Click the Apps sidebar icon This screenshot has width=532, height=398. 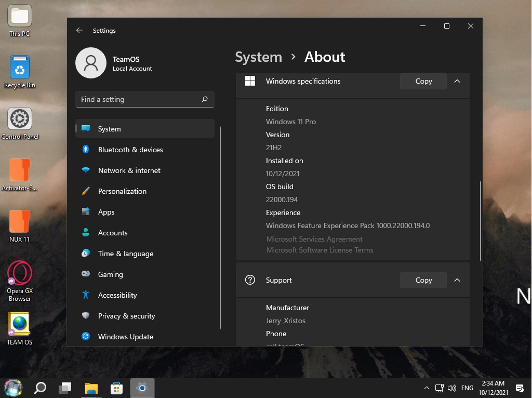point(86,211)
